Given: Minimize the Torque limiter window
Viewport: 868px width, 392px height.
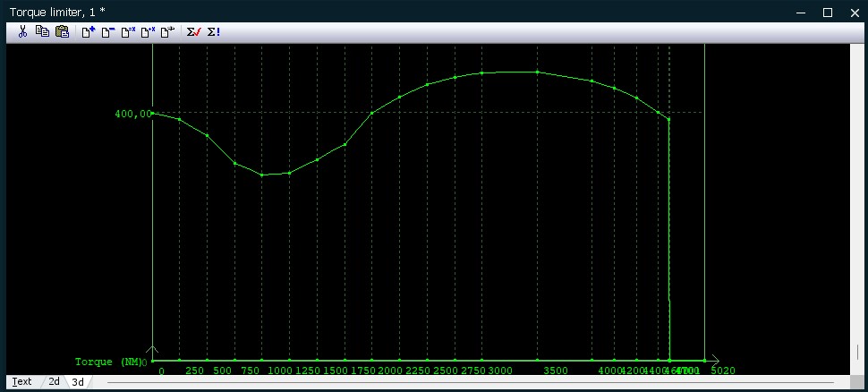Looking at the screenshot, I should click(801, 13).
